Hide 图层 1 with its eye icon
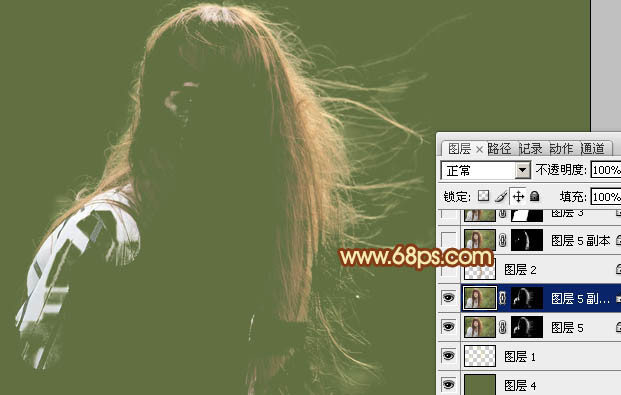The width and height of the screenshot is (621, 395). [448, 356]
